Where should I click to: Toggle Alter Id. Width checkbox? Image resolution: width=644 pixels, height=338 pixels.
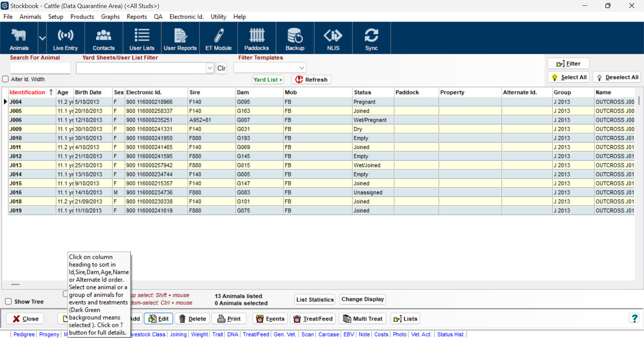click(x=5, y=79)
